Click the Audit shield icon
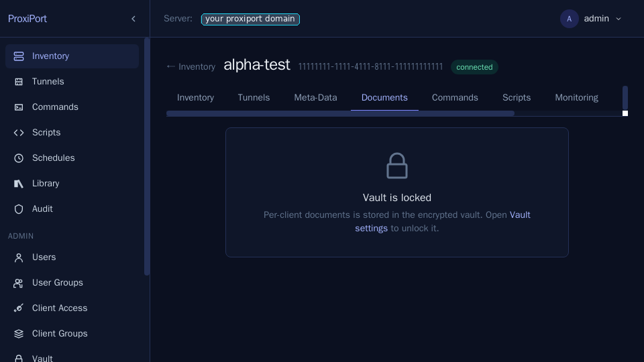 click(x=19, y=209)
